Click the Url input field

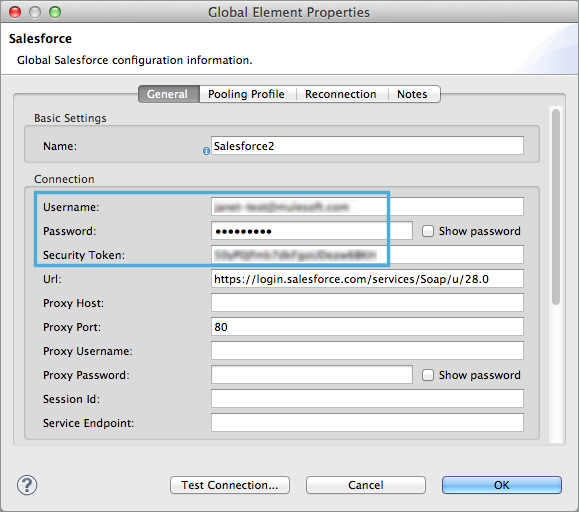point(367,279)
